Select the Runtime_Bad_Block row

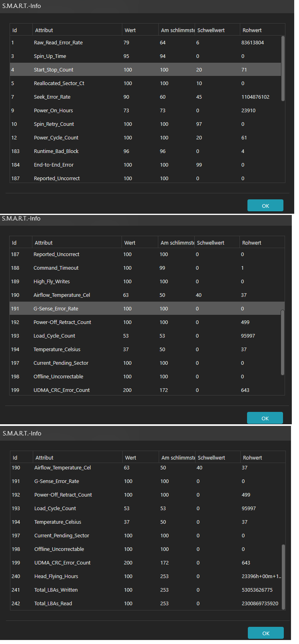pos(146,151)
